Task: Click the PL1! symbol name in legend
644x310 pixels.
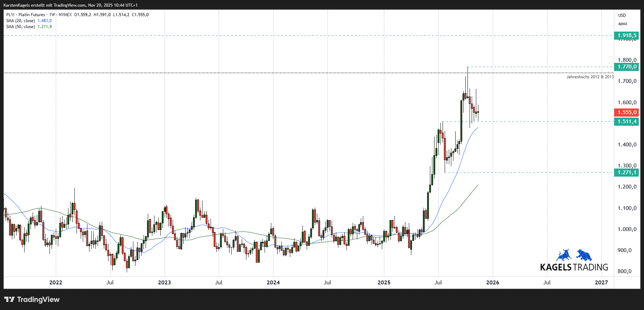Action: point(10,15)
